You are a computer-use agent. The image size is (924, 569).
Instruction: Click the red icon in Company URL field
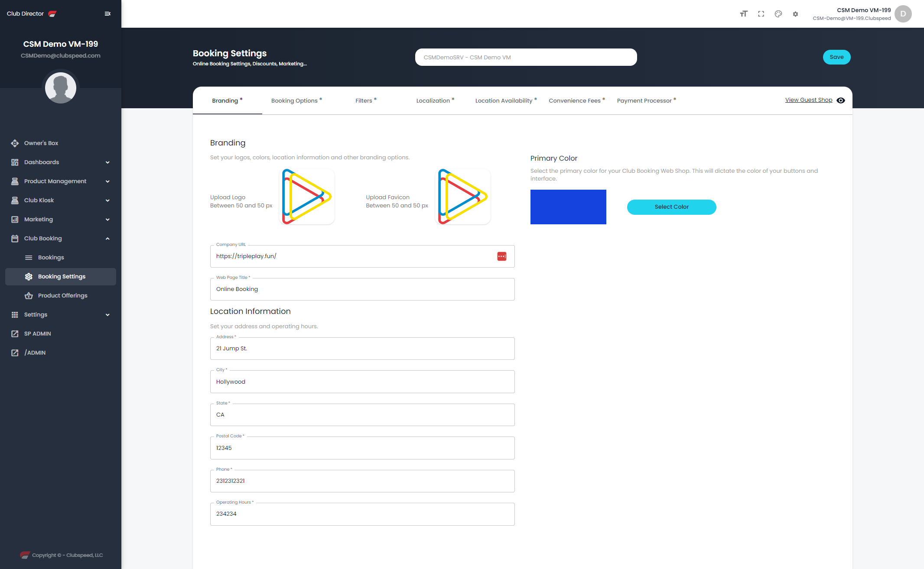pos(501,256)
